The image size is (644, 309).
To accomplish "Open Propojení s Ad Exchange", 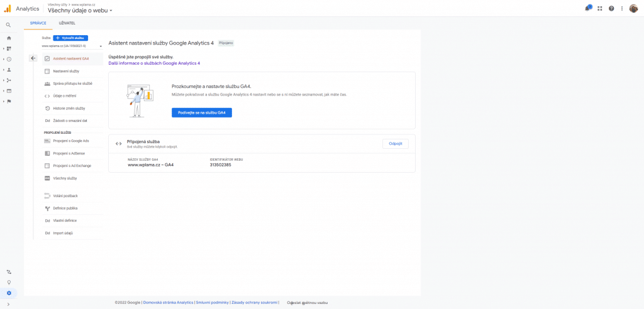I will pyautogui.click(x=73, y=166).
